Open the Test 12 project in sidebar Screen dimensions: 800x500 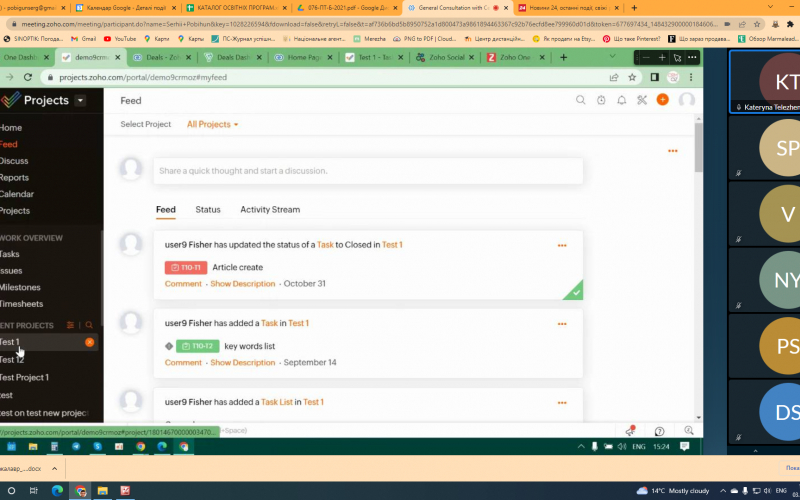coord(12,360)
